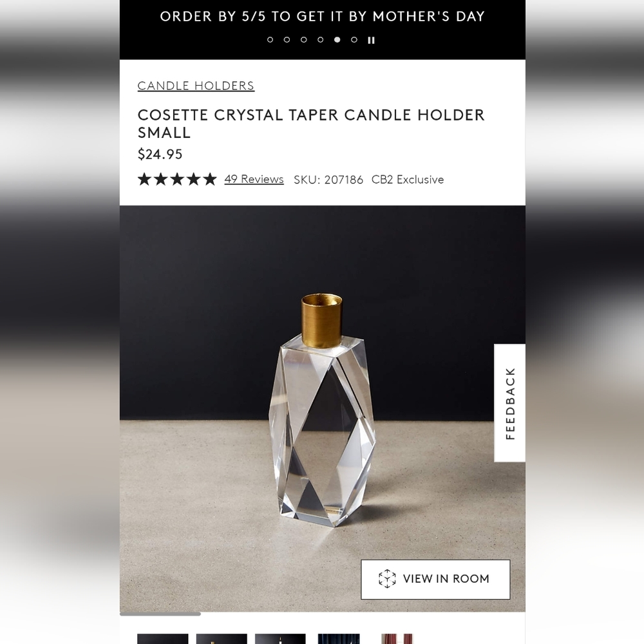644x644 pixels.
Task: Select the fifth red curtain thumbnail
Action: [x=397, y=639]
